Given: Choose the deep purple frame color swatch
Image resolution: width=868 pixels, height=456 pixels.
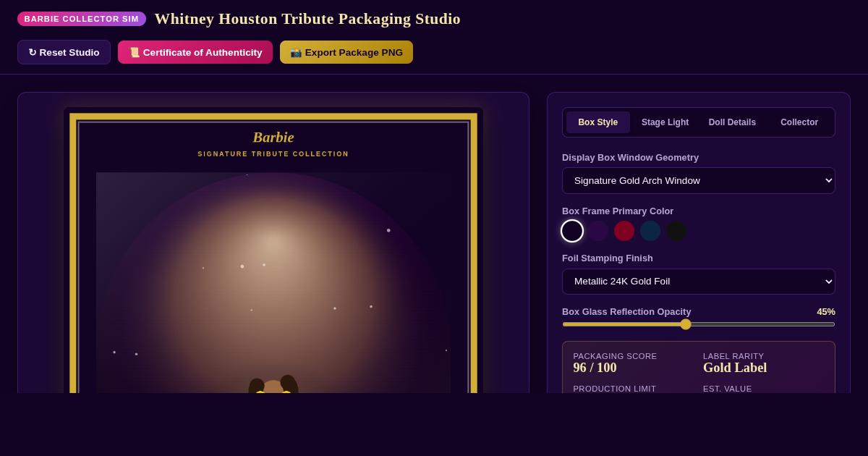Looking at the screenshot, I should (x=598, y=231).
